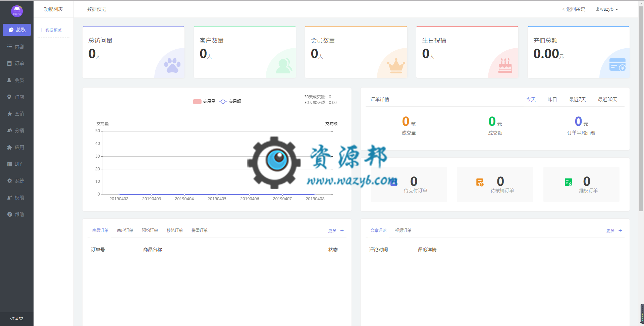
Task: Toggle the 交易额 legend marker
Action: 223,101
